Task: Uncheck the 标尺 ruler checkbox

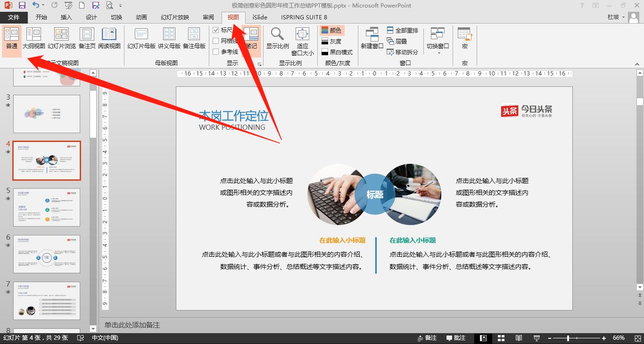Action: click(216, 30)
